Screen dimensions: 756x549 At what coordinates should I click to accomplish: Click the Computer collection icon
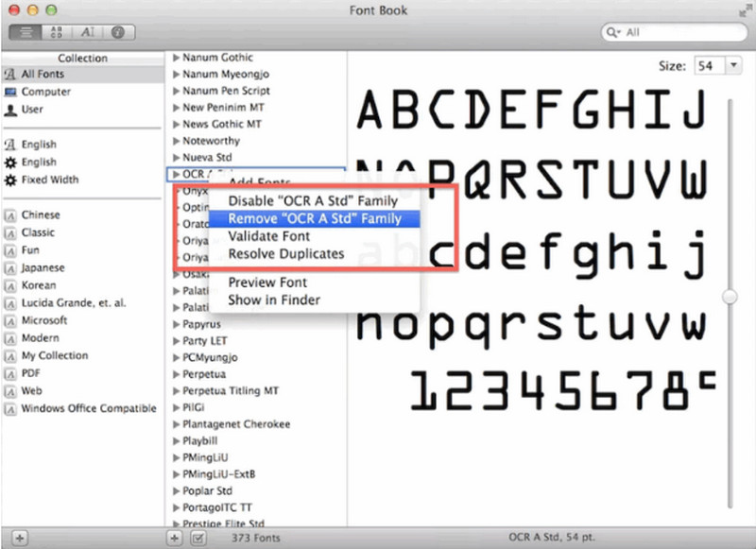pyautogui.click(x=10, y=92)
